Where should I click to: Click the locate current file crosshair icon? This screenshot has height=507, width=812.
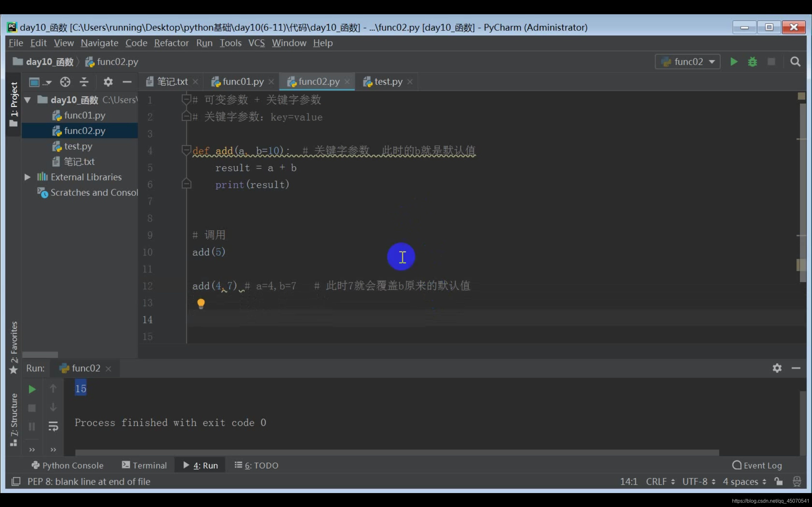click(65, 82)
